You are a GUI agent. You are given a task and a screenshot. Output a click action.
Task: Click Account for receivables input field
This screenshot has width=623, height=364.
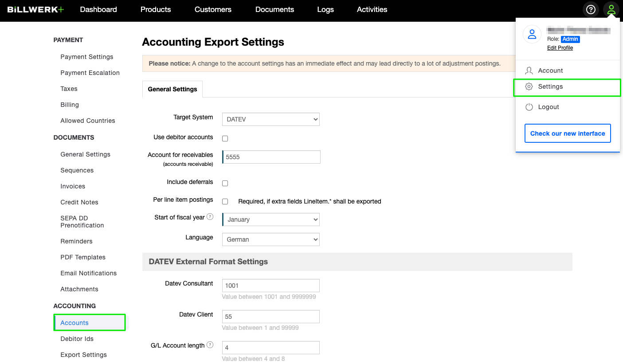[x=271, y=157]
